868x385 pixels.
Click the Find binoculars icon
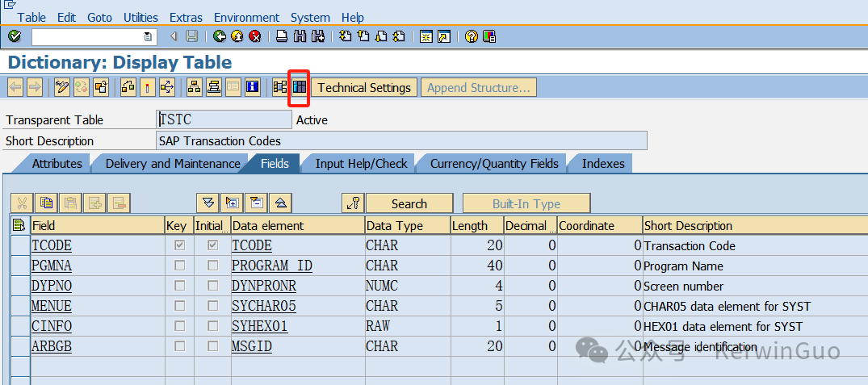pyautogui.click(x=300, y=37)
